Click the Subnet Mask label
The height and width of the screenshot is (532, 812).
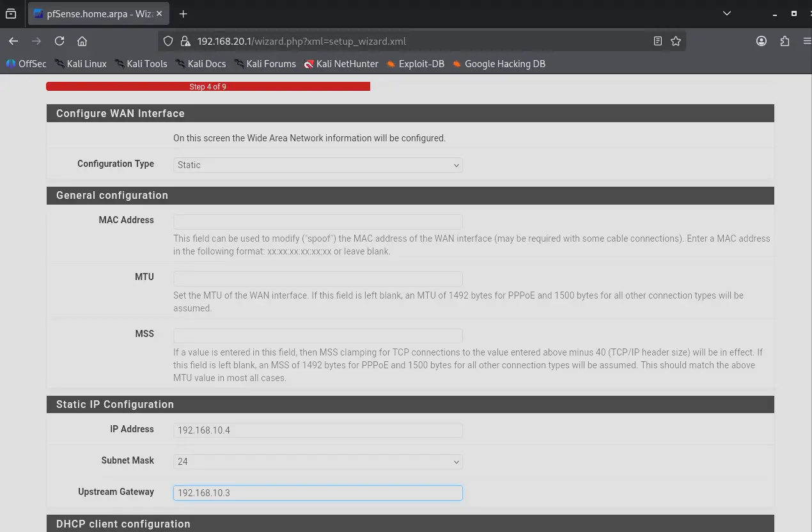(127, 460)
